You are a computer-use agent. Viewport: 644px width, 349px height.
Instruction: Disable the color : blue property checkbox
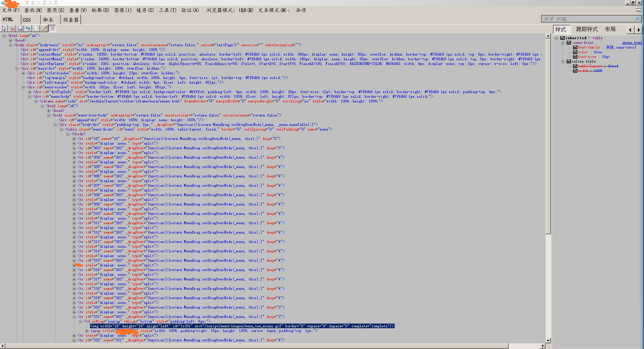click(575, 52)
